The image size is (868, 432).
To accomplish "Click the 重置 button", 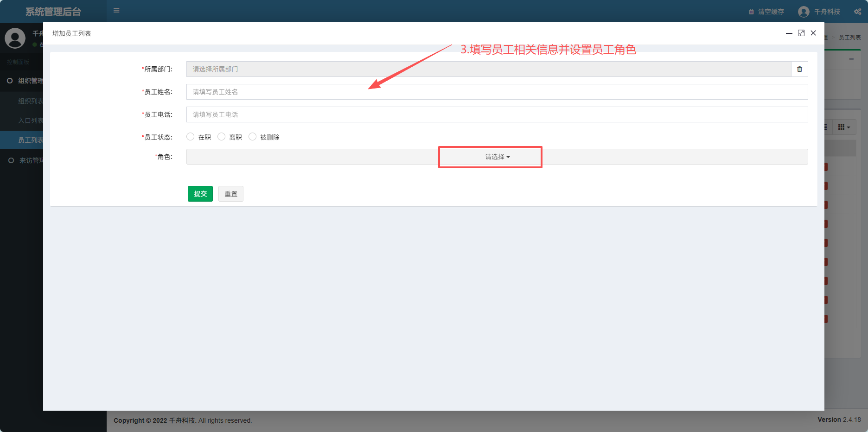I will (x=230, y=194).
